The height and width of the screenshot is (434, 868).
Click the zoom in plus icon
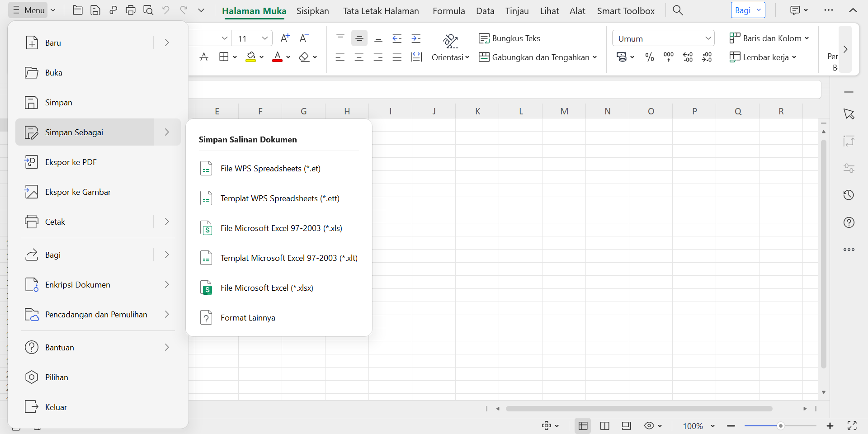(830, 426)
